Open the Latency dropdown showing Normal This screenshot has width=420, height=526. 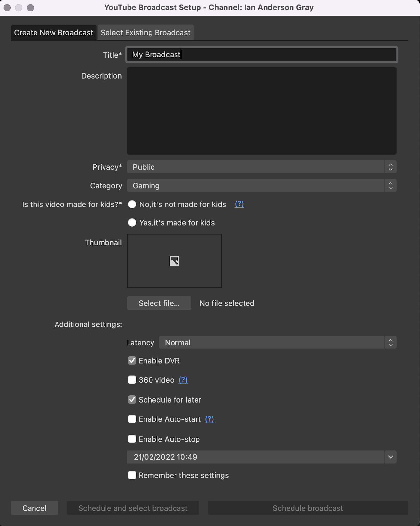click(278, 343)
